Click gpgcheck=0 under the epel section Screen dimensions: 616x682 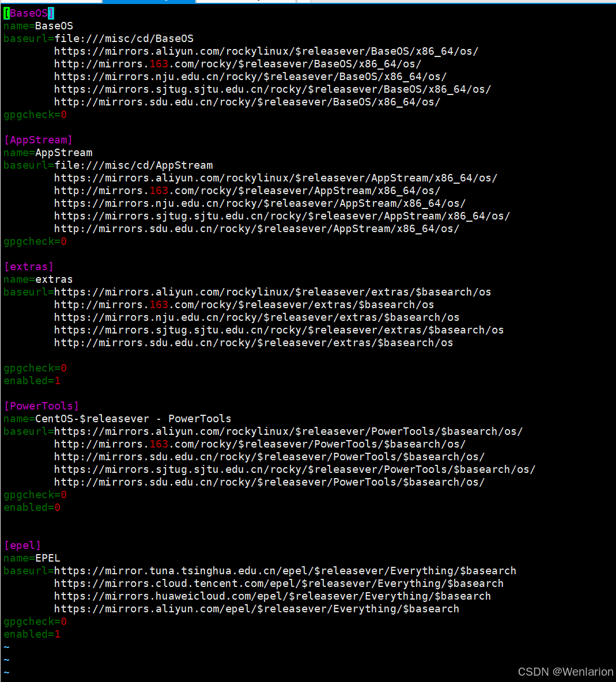click(x=35, y=622)
